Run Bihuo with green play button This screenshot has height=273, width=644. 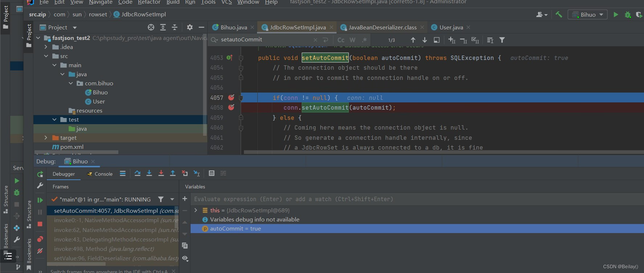pyautogui.click(x=616, y=15)
